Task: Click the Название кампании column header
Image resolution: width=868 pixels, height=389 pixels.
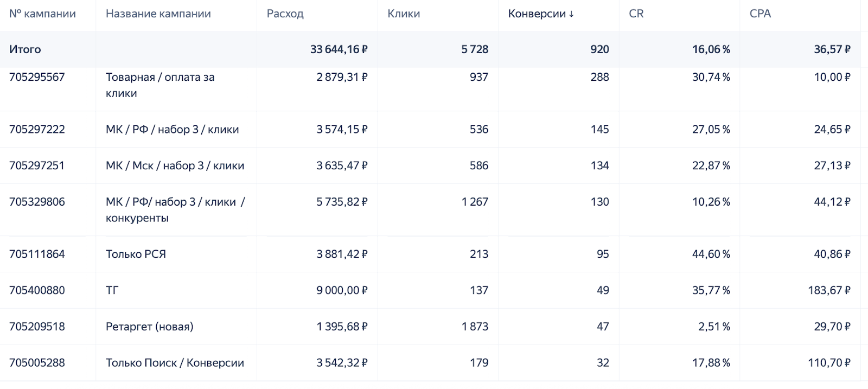Action: (x=158, y=14)
